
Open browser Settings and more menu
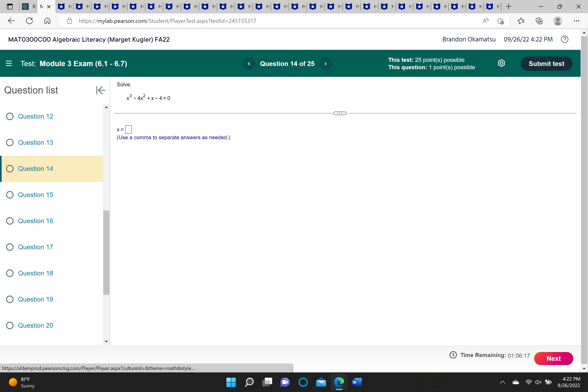click(576, 21)
